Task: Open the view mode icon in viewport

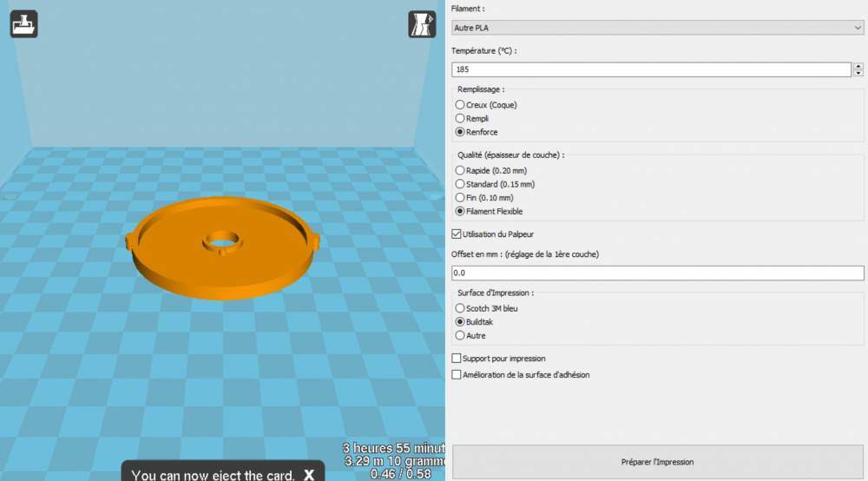Action: 422,24
